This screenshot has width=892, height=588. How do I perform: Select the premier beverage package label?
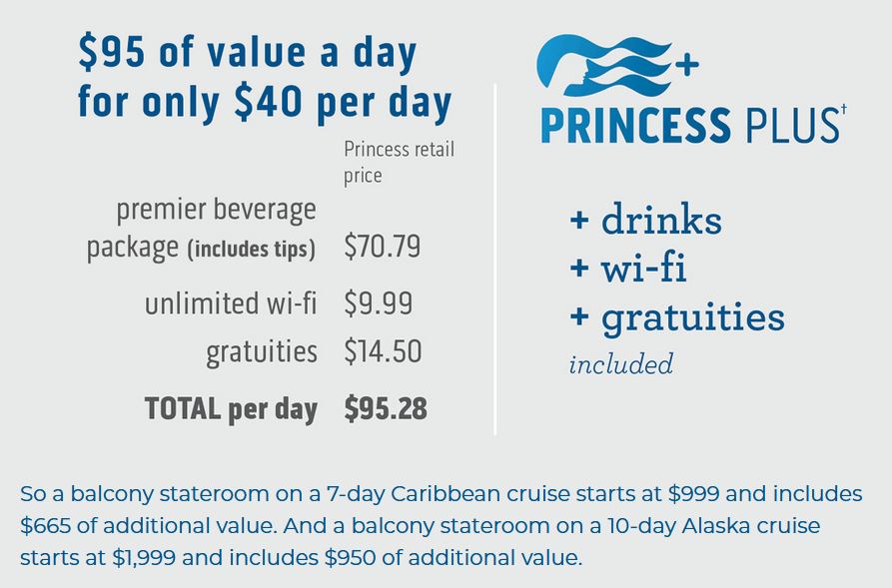[x=201, y=229]
